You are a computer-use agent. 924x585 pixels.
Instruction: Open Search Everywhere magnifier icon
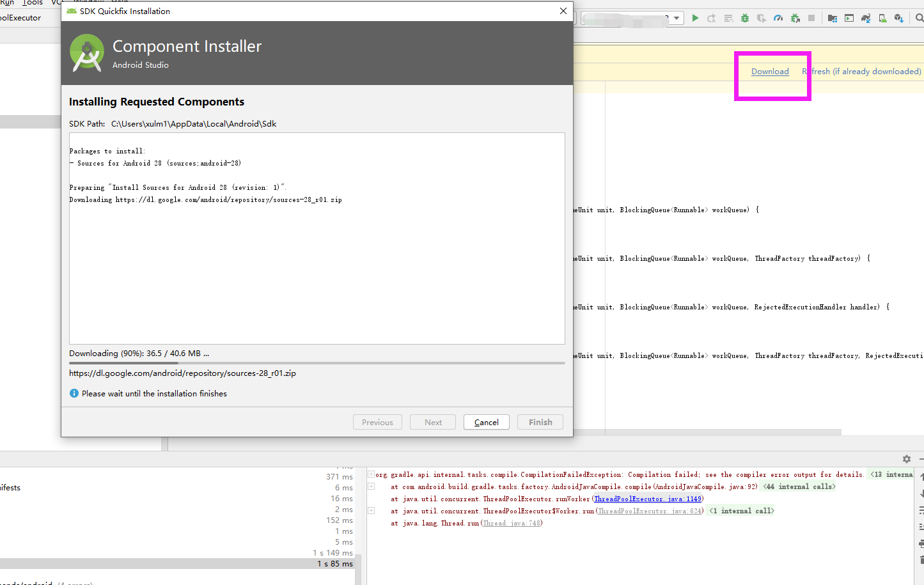[920, 18]
